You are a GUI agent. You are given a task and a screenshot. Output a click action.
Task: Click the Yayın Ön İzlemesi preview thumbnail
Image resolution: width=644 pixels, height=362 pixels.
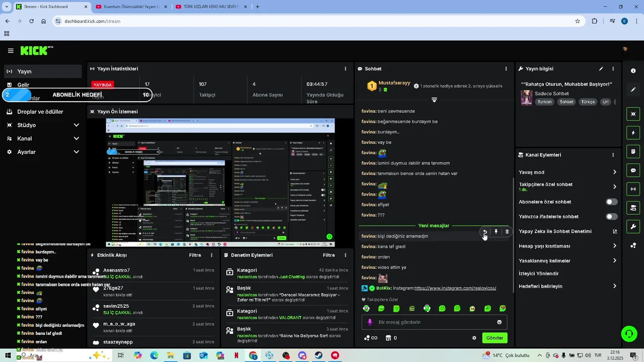point(220,183)
